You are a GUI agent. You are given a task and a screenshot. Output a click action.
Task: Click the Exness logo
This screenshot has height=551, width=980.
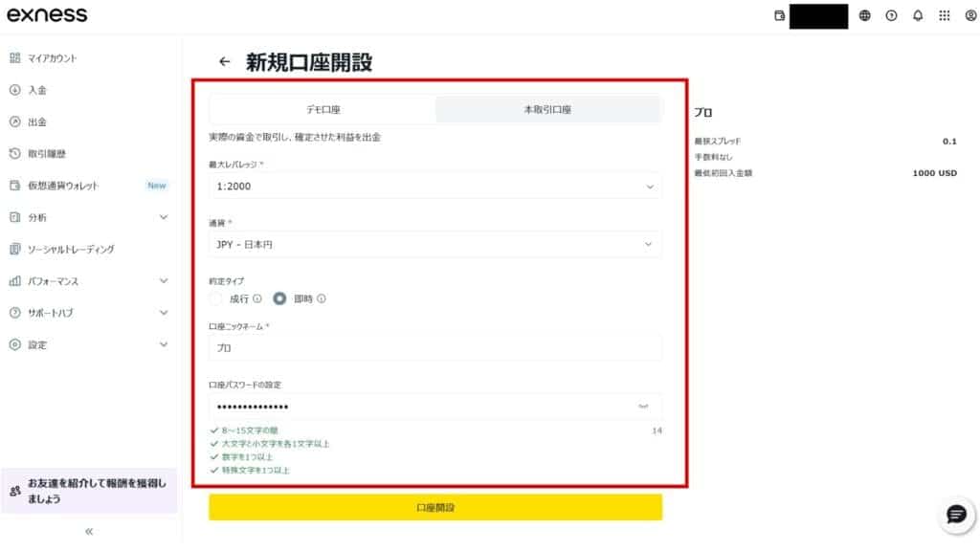point(47,15)
